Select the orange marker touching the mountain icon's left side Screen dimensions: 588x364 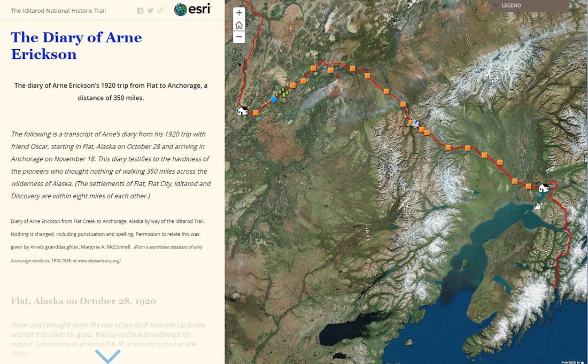[411, 122]
